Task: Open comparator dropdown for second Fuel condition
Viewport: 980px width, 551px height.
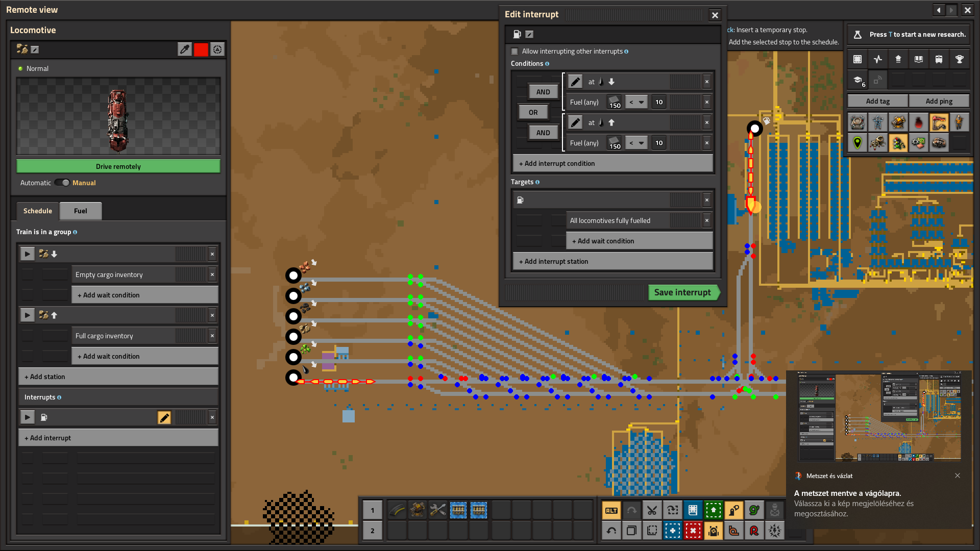Action: coord(636,143)
